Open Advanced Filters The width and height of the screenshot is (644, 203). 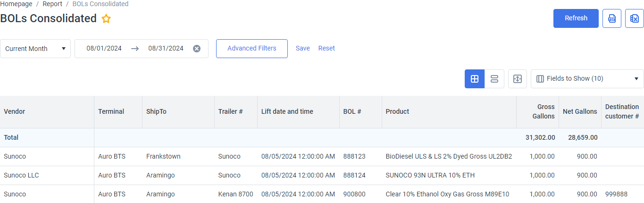(252, 49)
